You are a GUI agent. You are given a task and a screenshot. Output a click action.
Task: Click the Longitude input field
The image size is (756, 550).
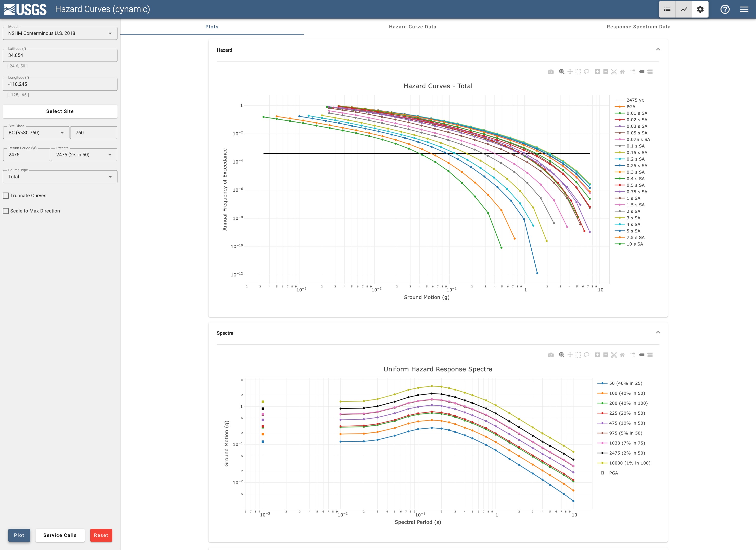[x=60, y=84]
